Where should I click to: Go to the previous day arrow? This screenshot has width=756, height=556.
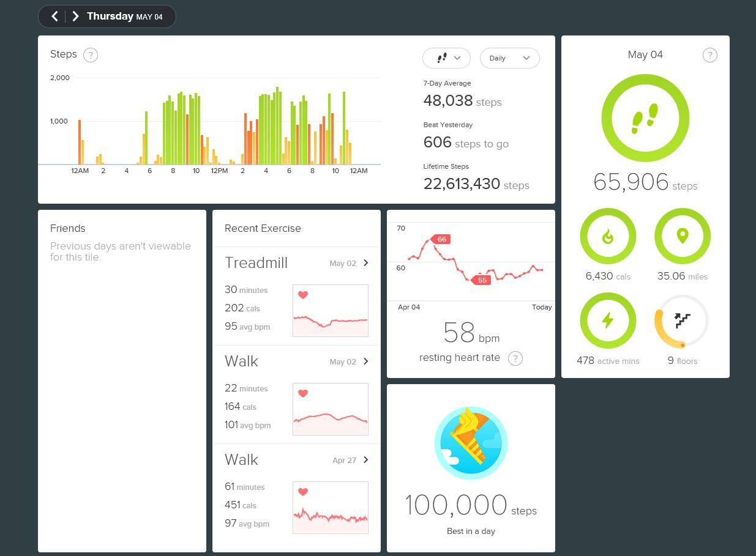click(54, 17)
